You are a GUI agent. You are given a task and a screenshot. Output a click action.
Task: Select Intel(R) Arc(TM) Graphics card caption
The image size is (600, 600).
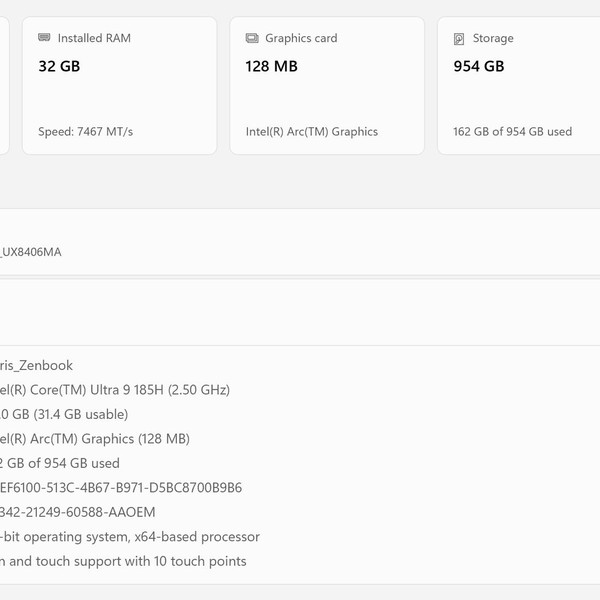(312, 132)
